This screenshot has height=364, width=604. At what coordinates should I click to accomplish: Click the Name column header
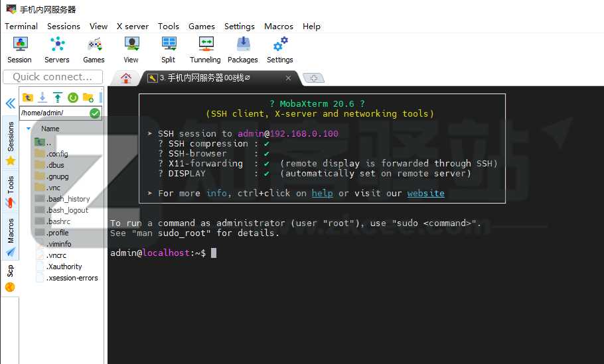50,129
